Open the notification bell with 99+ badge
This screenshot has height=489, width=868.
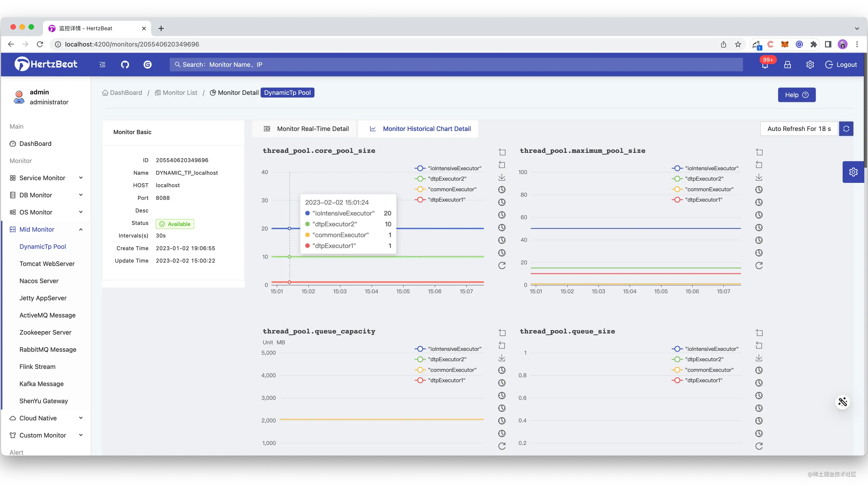click(x=765, y=65)
